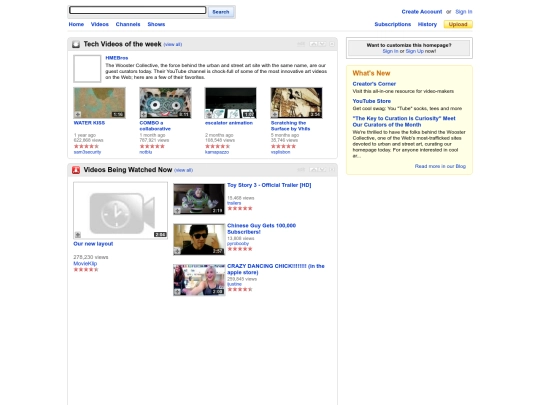
Task: Click star rating under Our new layout
Action: coord(86,270)
